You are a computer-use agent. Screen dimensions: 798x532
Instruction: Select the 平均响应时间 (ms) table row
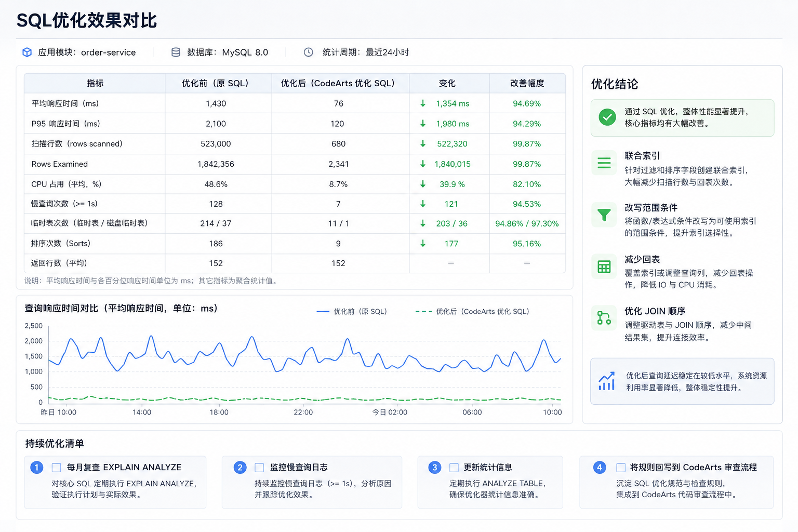[295, 103]
